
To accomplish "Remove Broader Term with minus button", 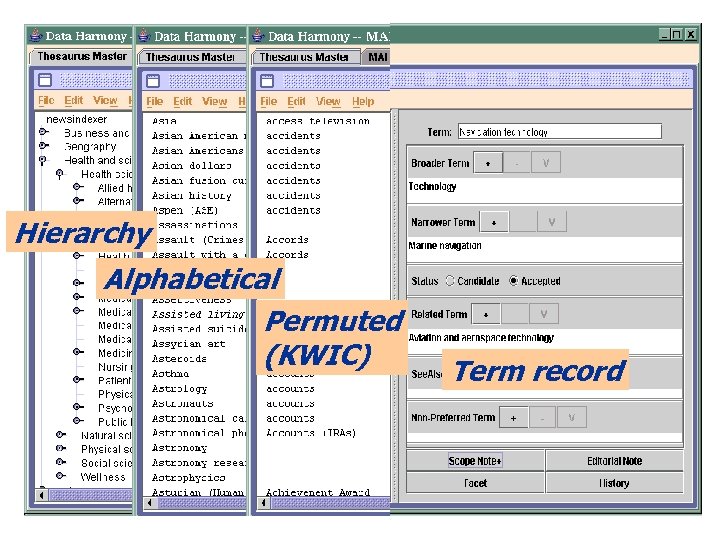I will point(517,163).
